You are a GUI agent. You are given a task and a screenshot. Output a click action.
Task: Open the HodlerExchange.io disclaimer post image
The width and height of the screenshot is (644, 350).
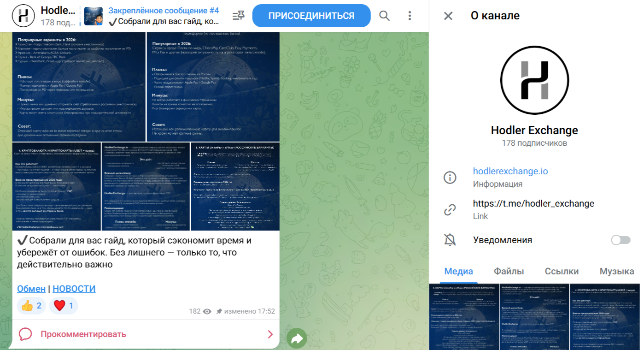point(146,186)
